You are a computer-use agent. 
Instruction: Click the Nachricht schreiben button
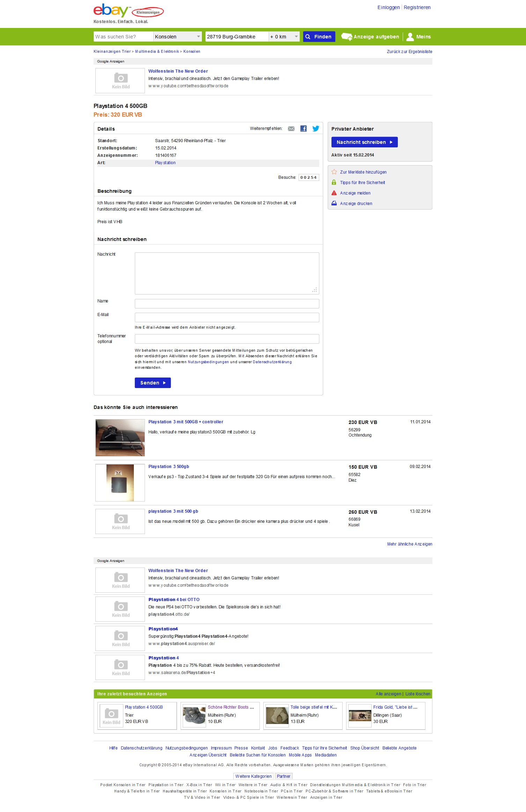[364, 142]
